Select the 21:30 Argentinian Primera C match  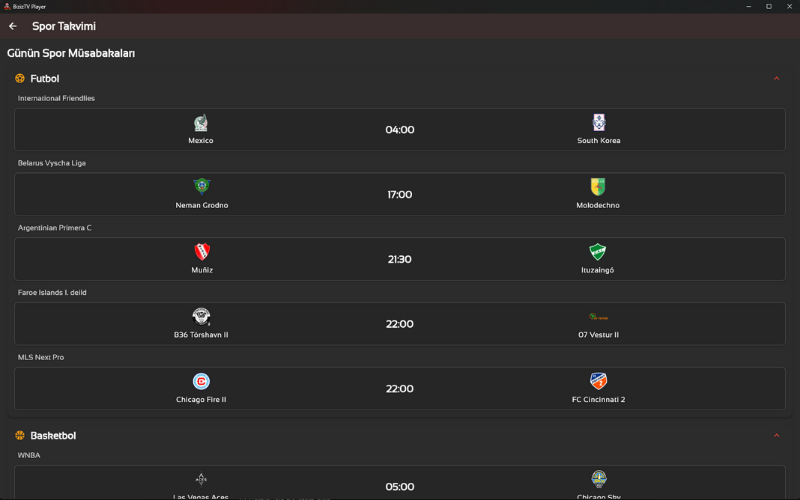point(400,259)
